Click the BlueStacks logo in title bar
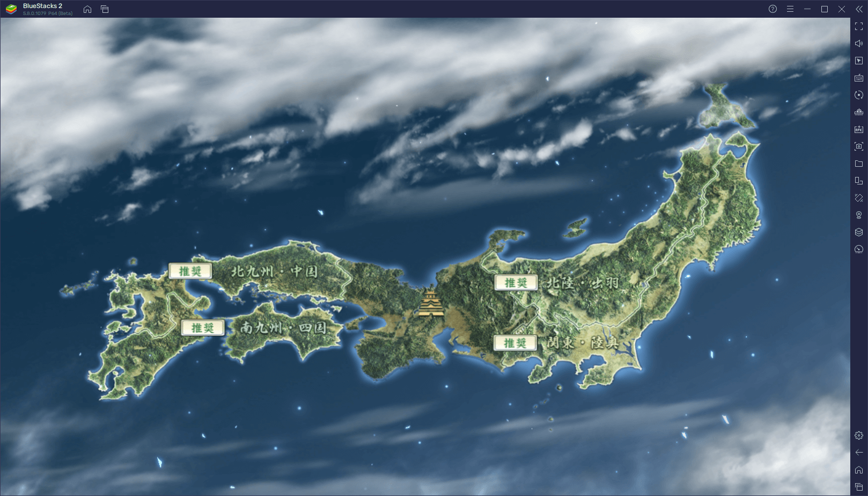868x496 pixels. pyautogui.click(x=11, y=9)
